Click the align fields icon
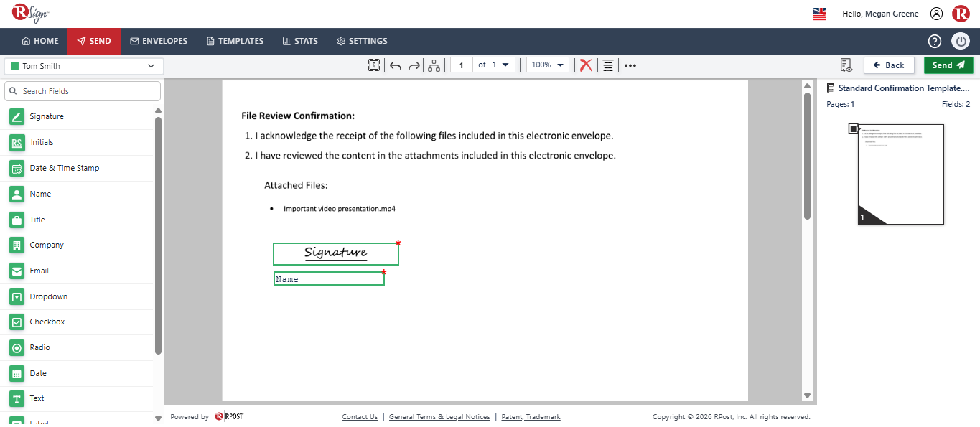The width and height of the screenshot is (980, 427). click(x=608, y=65)
